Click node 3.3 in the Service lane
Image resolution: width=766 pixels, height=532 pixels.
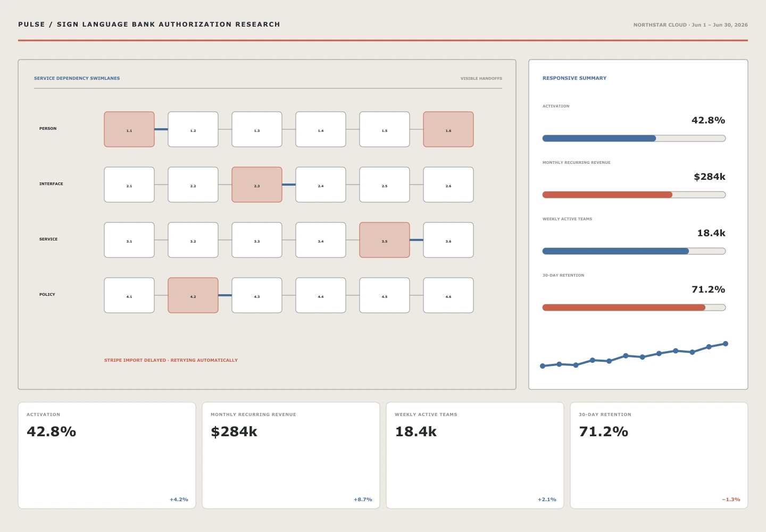coord(257,240)
